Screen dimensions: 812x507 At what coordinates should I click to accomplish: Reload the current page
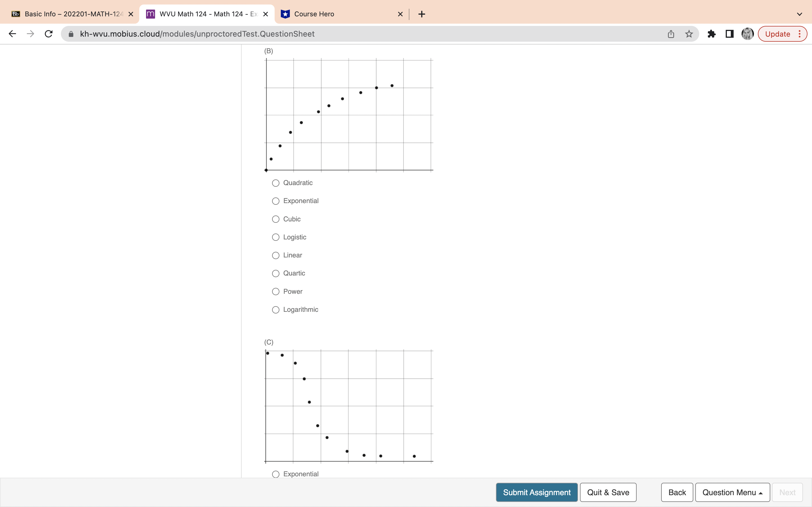(49, 34)
